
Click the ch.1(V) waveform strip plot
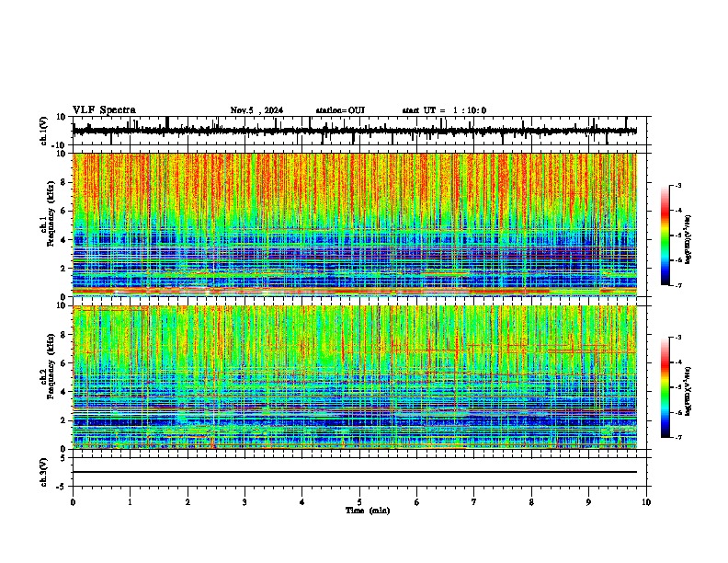coord(361,131)
